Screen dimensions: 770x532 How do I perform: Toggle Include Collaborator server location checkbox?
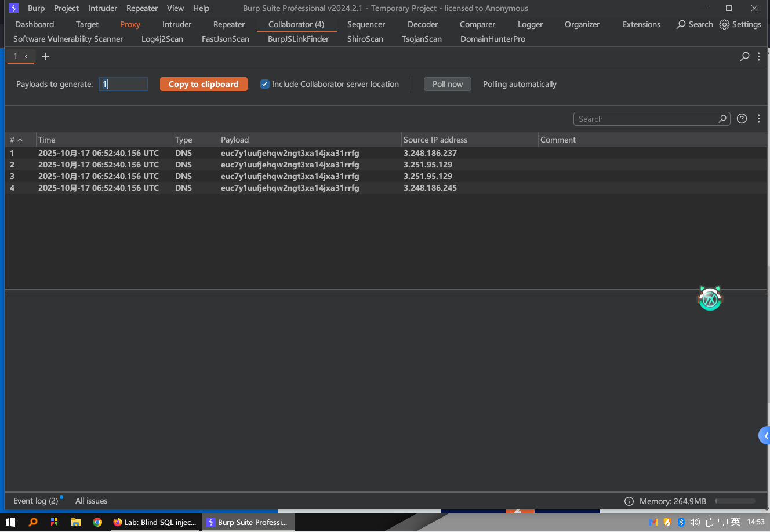[265, 84]
